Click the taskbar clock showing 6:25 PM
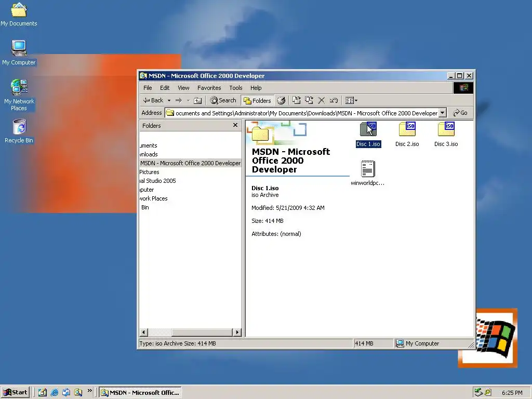 pos(512,393)
